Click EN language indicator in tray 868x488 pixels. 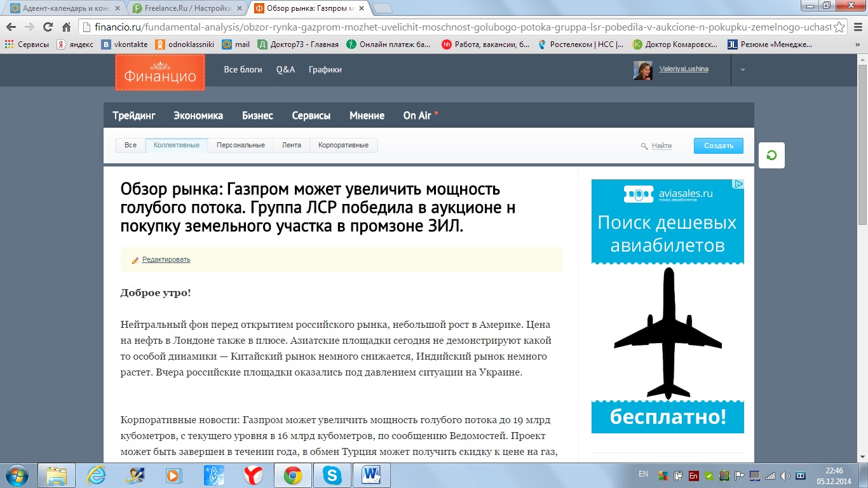coord(643,474)
